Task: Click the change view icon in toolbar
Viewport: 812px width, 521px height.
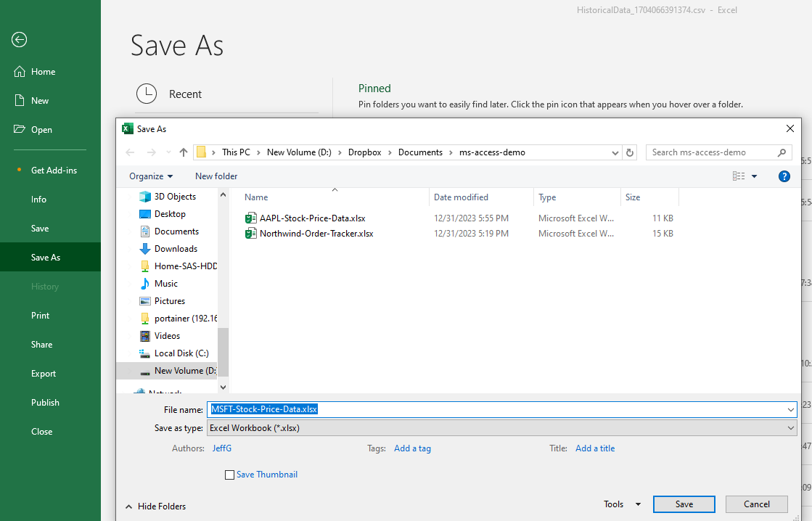Action: 739,176
